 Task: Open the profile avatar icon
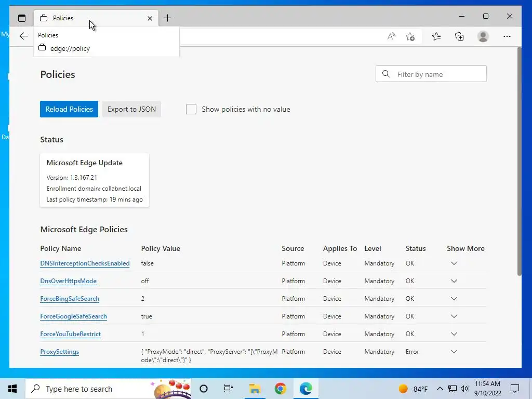[x=483, y=36]
